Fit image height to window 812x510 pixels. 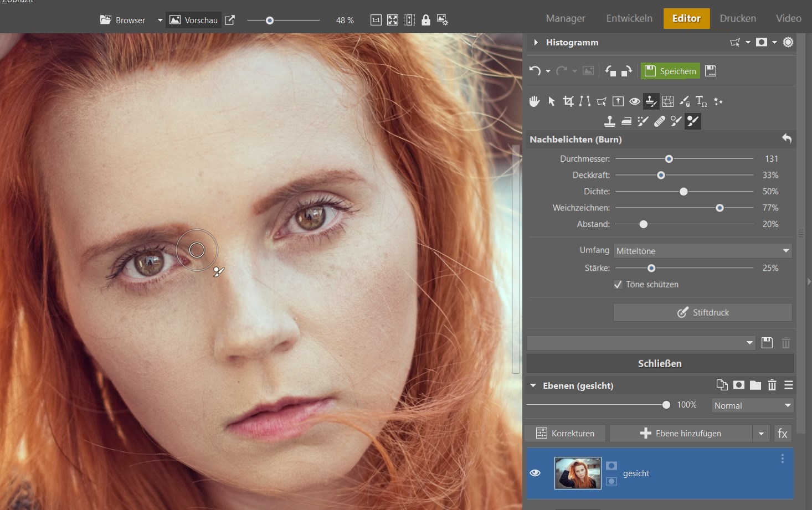point(409,20)
